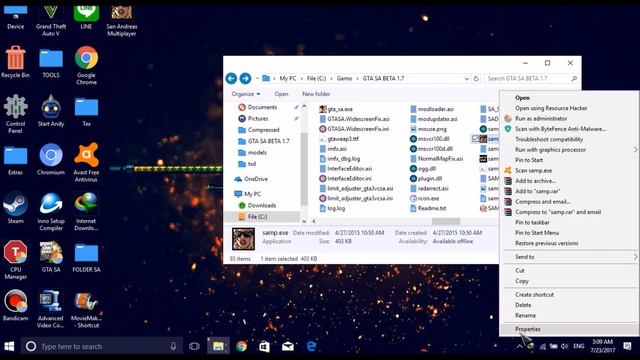Click the Windows Start button
The height and width of the screenshot is (360, 640).
pos(9,347)
